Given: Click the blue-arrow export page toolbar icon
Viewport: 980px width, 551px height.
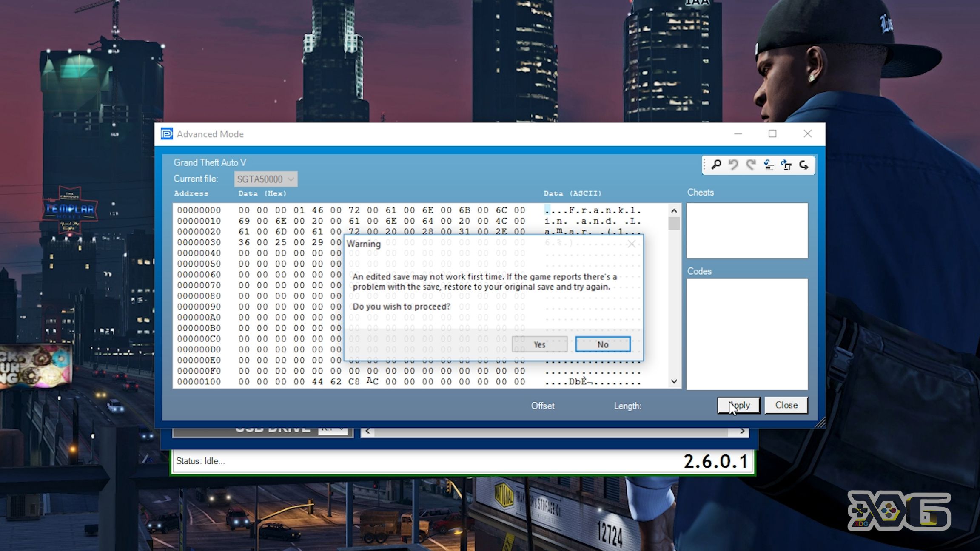Looking at the screenshot, I should (x=786, y=165).
